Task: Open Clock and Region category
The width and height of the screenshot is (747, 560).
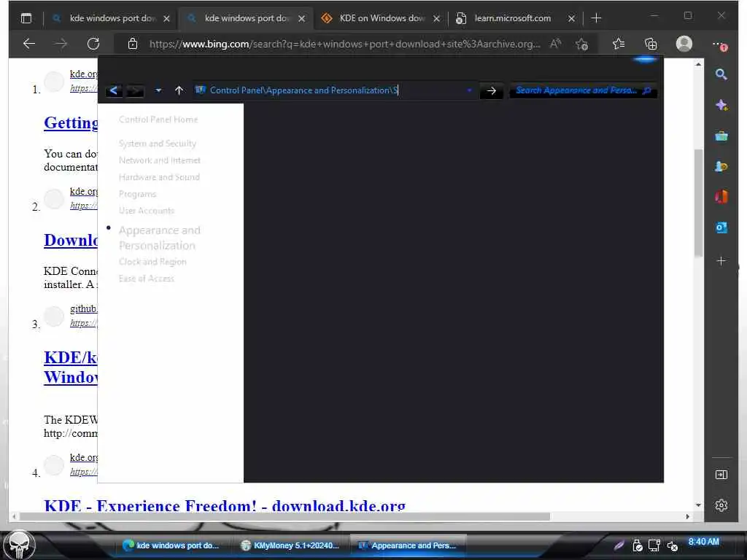Action: [152, 262]
